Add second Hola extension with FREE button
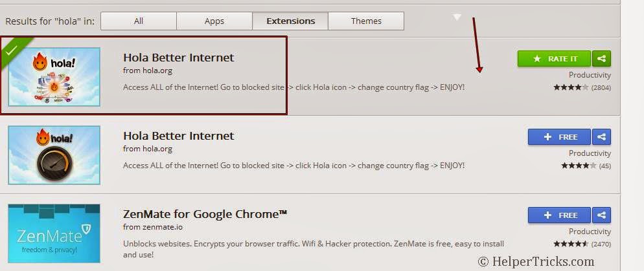Viewport: 644px width, 271px height. pos(559,137)
